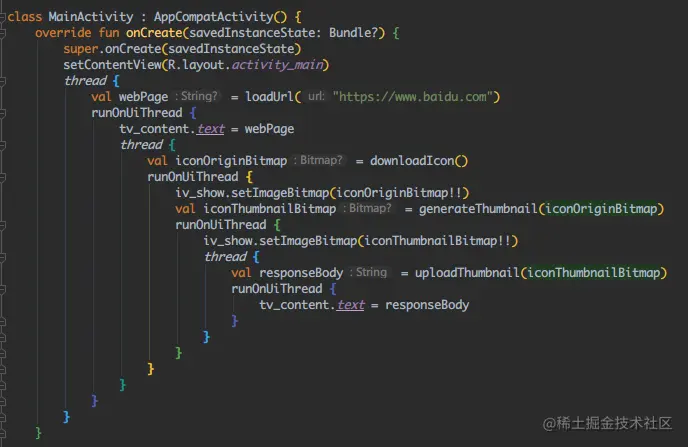Click 'runOnUiThread' directly above 'tv_content.text = webPage'

pyautogui.click(x=137, y=113)
